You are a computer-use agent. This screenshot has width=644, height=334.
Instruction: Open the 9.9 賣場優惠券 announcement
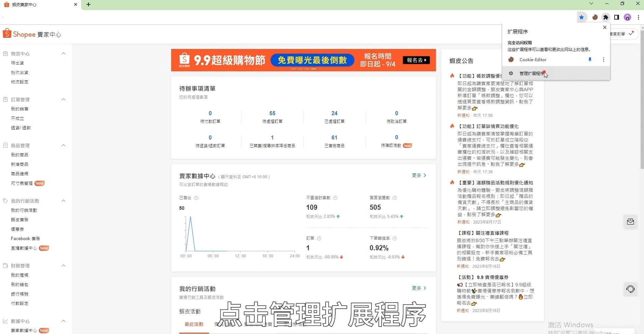point(482,277)
